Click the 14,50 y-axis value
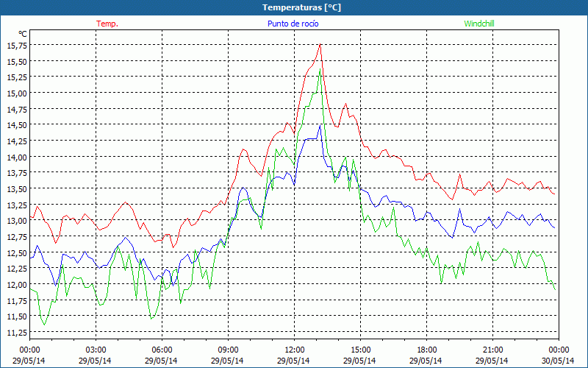Screen dimensions: 588x368 (x=17, y=124)
